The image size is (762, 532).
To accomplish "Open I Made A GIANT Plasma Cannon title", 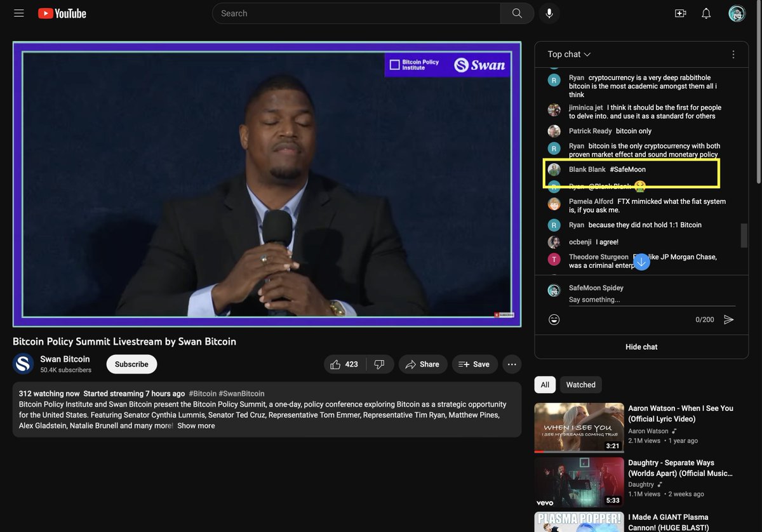I will [669, 522].
